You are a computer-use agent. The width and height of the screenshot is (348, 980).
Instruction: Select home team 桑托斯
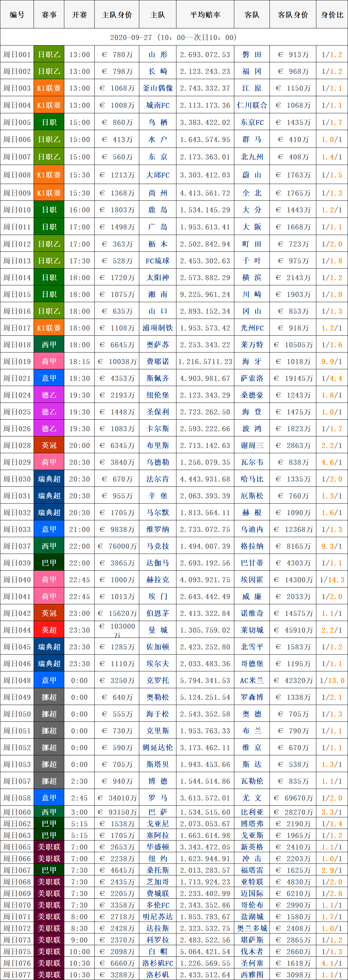[158, 870]
